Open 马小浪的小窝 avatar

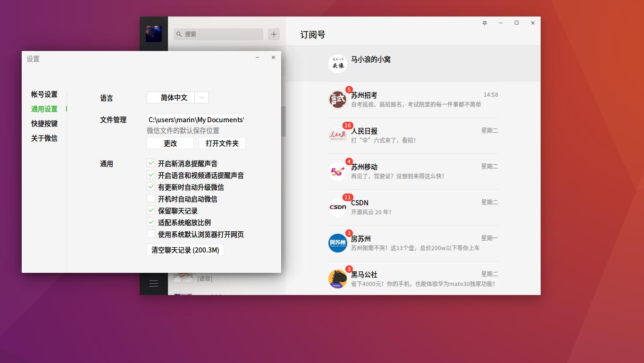coord(338,64)
